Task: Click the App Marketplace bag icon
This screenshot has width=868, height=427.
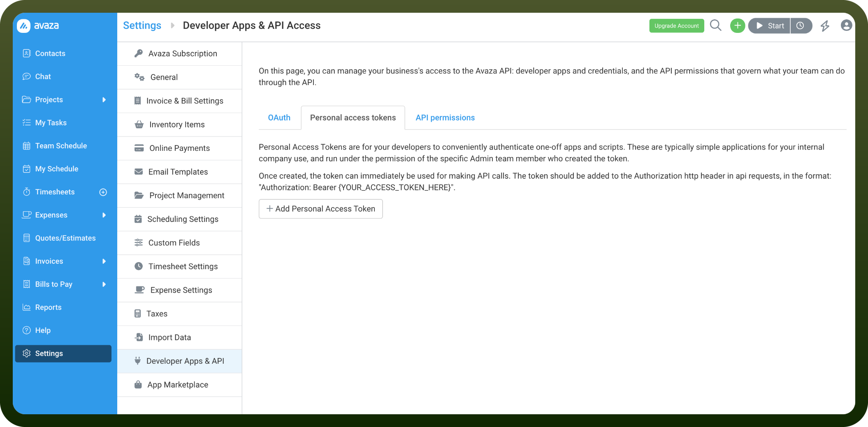Action: [x=138, y=385]
